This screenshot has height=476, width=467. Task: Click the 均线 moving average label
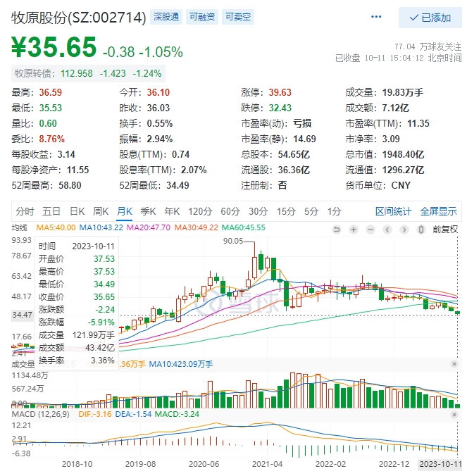(19, 227)
